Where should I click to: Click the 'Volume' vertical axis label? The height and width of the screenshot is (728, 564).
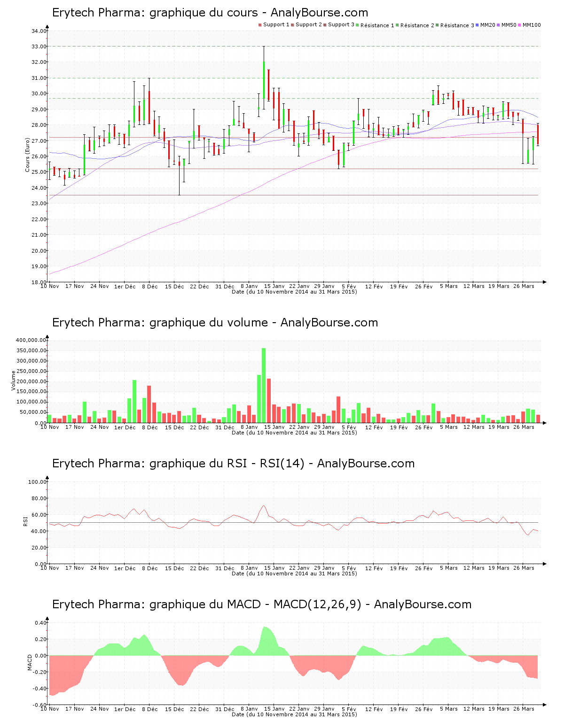[14, 380]
